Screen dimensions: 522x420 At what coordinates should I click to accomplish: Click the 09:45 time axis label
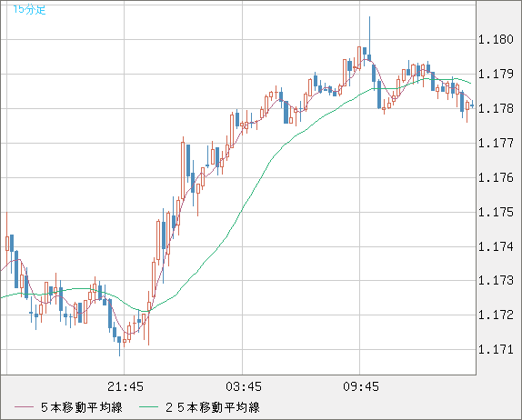pos(361,386)
